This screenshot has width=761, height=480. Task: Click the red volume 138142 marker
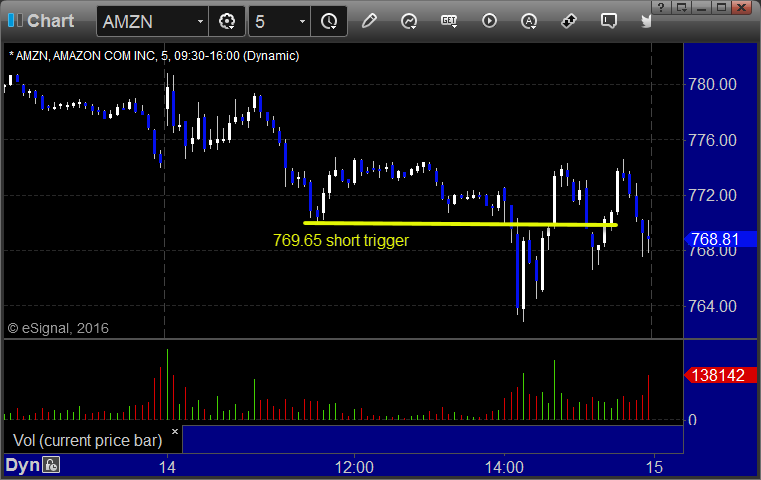point(721,375)
